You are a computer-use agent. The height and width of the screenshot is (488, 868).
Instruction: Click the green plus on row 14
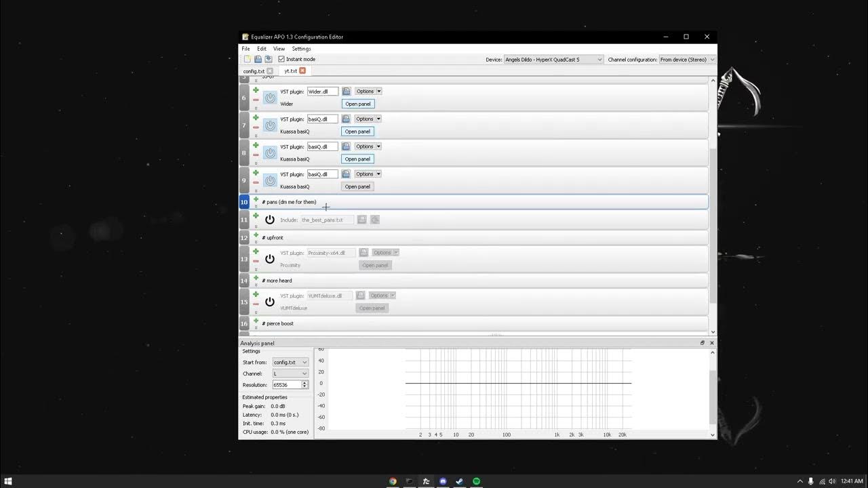click(256, 278)
